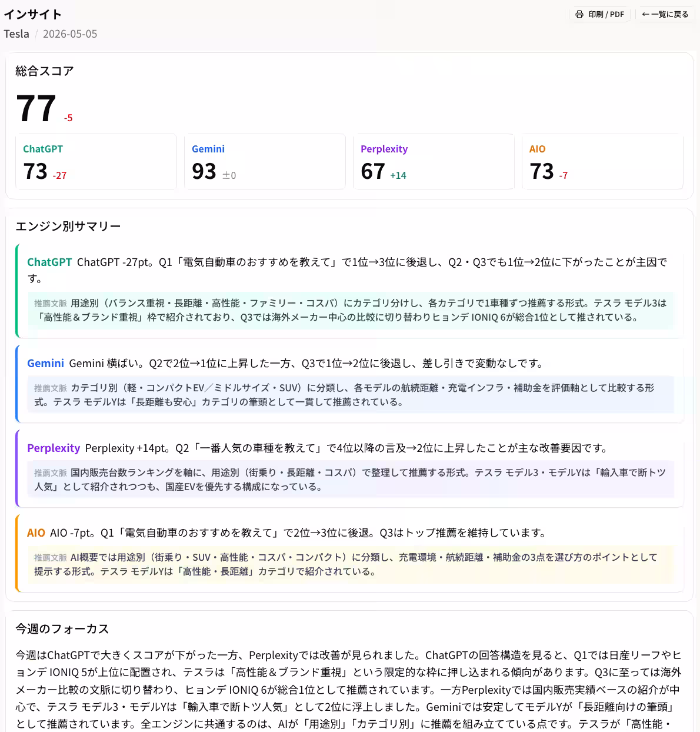Screen dimensions: 700x732
Task: Click the Tesla breadcrumb text
Action: [16, 34]
